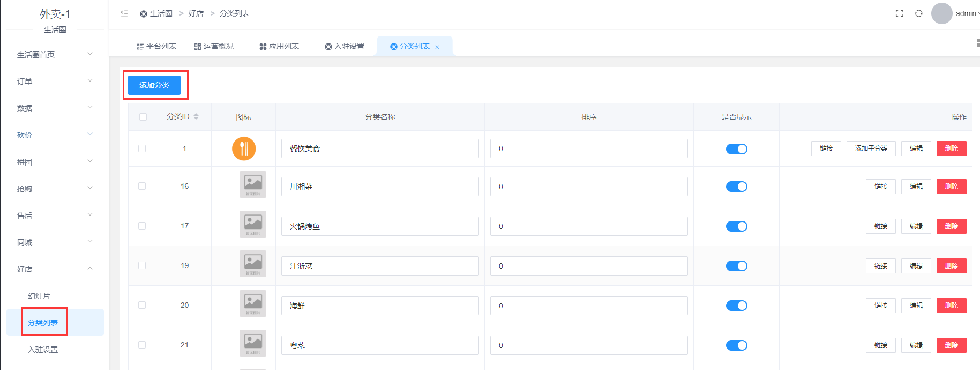
Task: Edit the 餐饮美食 name field
Action: pyautogui.click(x=380, y=149)
